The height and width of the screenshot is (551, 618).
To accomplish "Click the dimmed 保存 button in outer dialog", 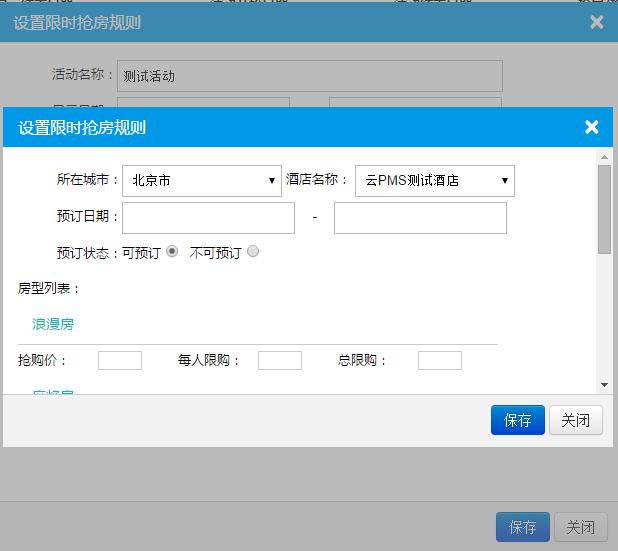I will click(x=522, y=527).
